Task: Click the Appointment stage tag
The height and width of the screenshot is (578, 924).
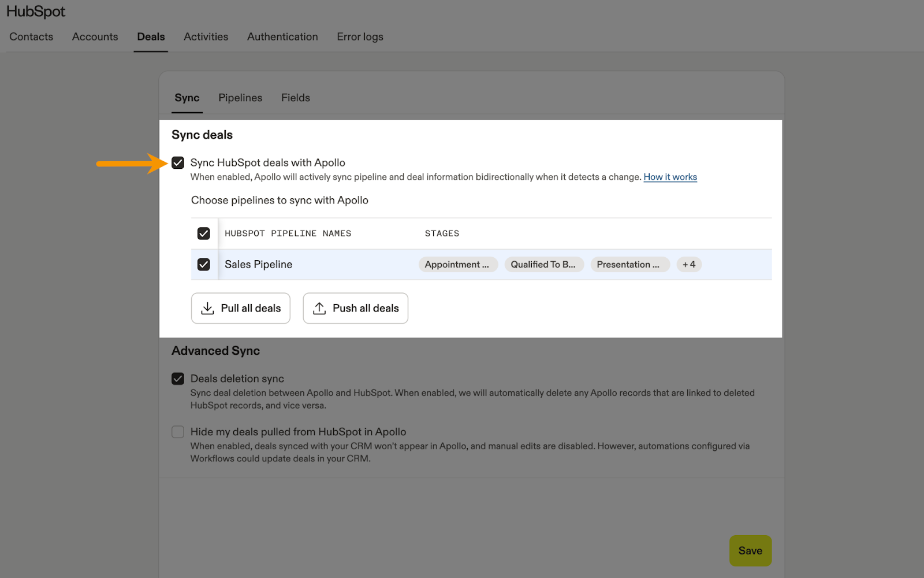Action: 457,265
